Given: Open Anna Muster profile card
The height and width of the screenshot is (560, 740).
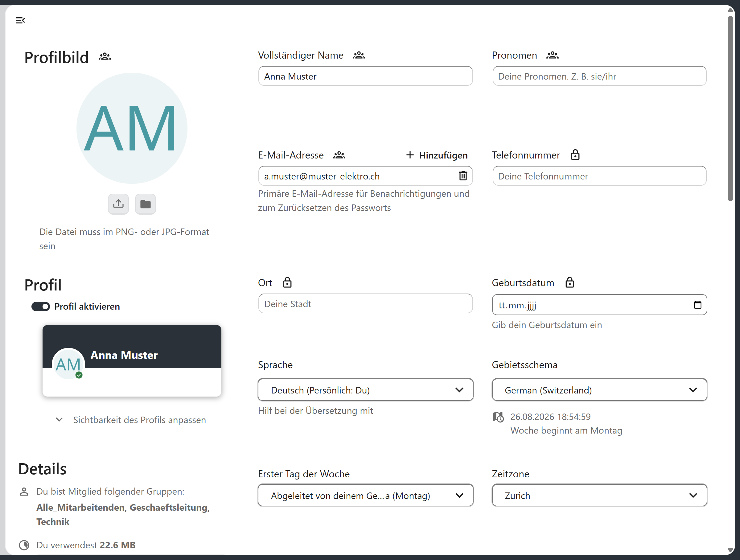Looking at the screenshot, I should 132,360.
